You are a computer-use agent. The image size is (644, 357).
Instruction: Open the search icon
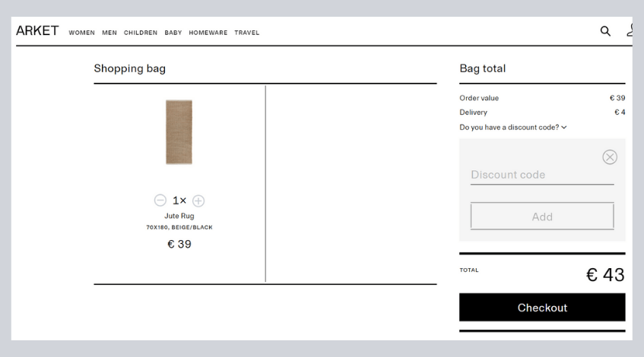[605, 31]
